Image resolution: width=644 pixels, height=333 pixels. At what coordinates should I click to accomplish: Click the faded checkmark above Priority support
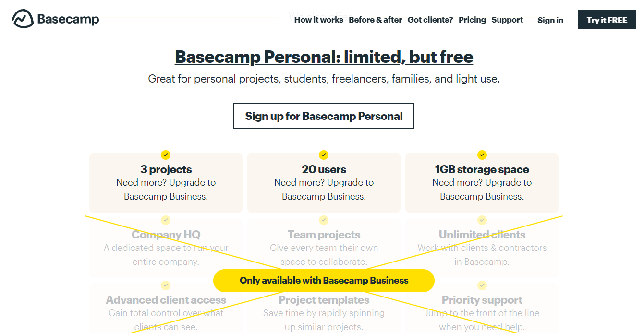pos(482,285)
